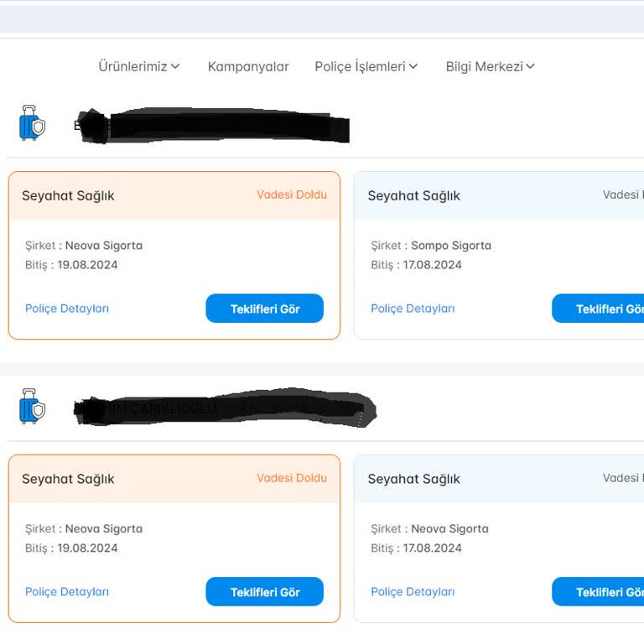
Task: Click 'Vadesi Doldu' on the Neova card beside Sompo
Action: 292,195
